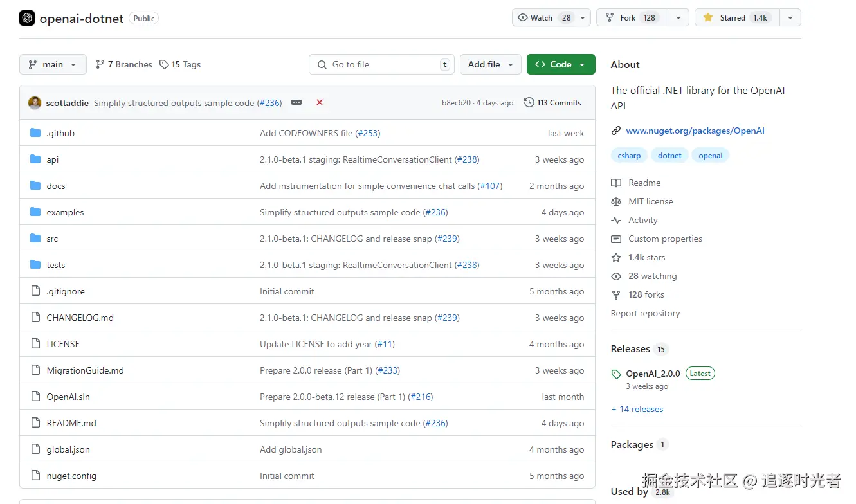Open the Releases heading link
The image size is (856, 504).
[630, 349]
